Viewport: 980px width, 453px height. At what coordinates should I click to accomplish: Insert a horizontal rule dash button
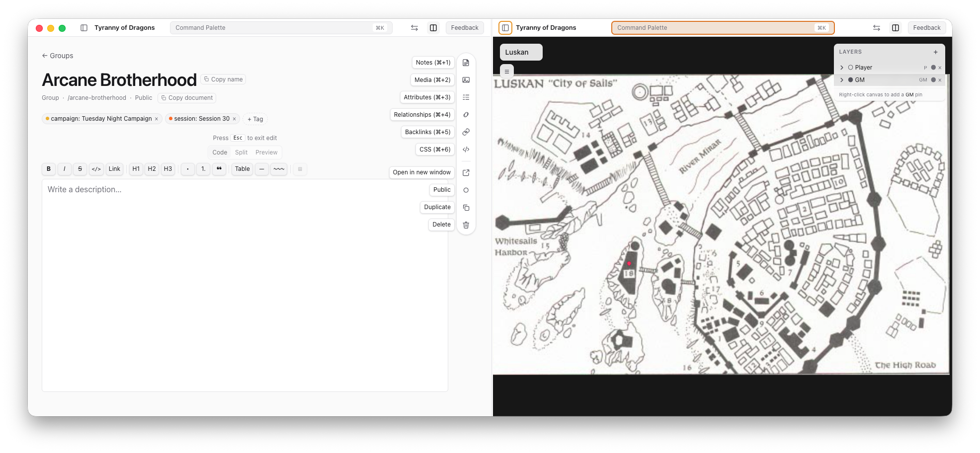coord(262,169)
